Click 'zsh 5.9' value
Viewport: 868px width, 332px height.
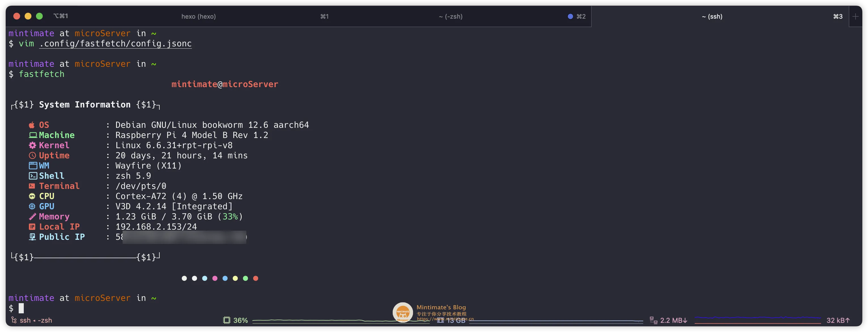point(133,176)
